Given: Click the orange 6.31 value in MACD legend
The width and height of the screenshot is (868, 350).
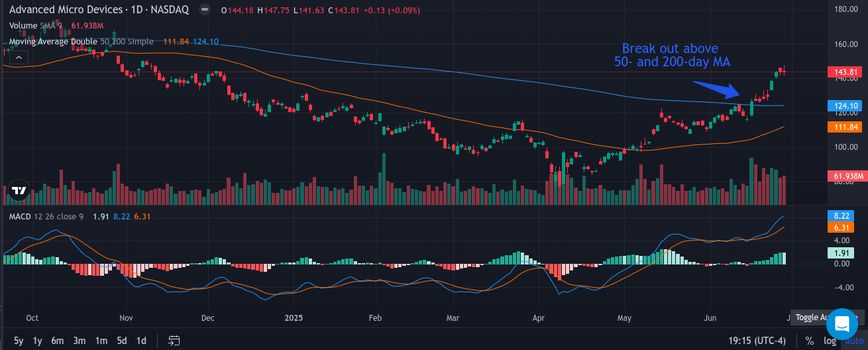Looking at the screenshot, I should pyautogui.click(x=142, y=216).
